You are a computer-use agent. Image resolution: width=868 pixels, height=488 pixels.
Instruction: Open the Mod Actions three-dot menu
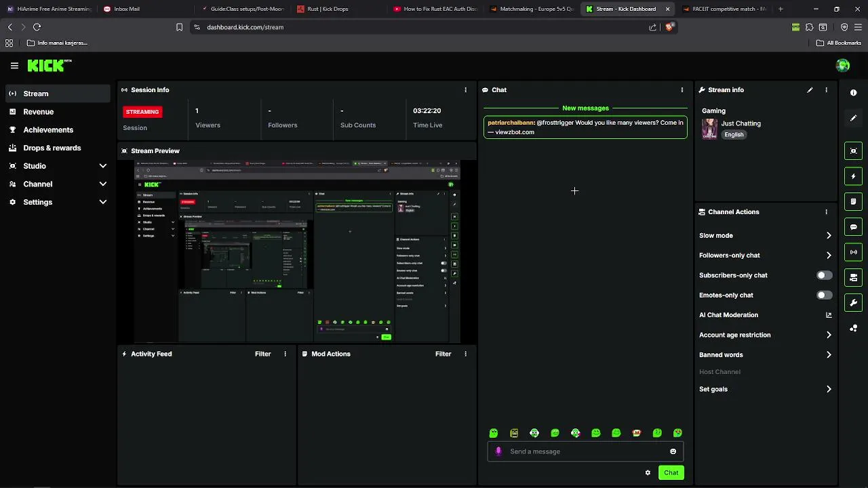(x=465, y=354)
